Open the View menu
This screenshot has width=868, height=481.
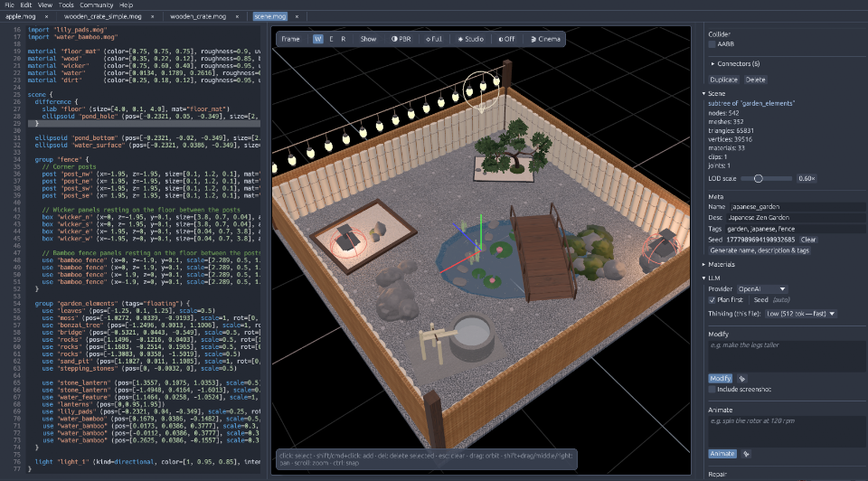click(45, 5)
